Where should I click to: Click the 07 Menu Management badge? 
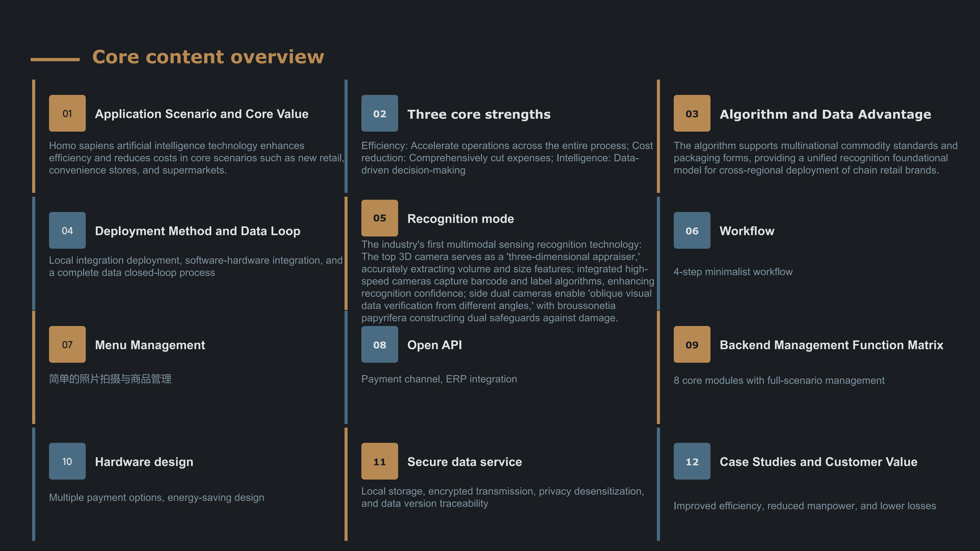(67, 345)
